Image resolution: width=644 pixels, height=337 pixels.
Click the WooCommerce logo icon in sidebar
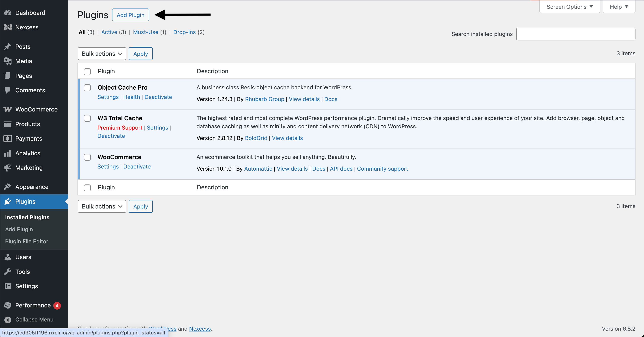[8, 109]
